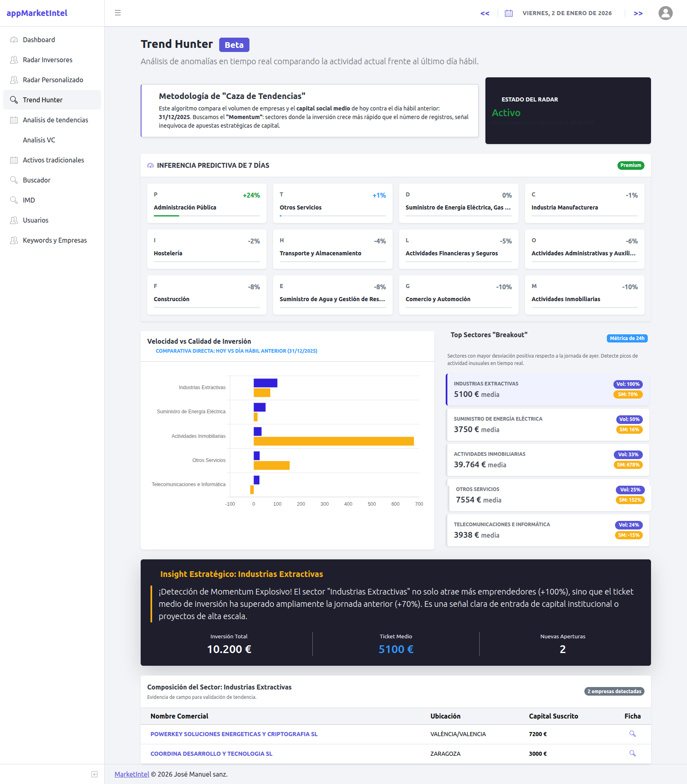Toggle the sidebar with the hamburger icon
The height and width of the screenshot is (784, 687).
click(118, 13)
